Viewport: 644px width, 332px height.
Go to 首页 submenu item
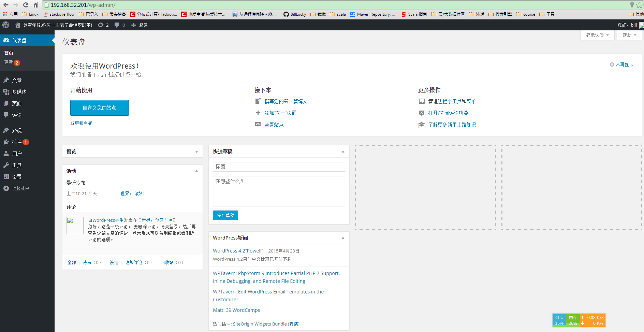pyautogui.click(x=9, y=53)
